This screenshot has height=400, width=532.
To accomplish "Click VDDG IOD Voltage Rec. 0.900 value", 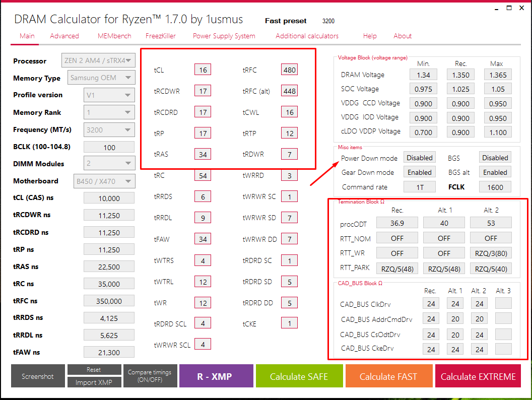I will [460, 118].
